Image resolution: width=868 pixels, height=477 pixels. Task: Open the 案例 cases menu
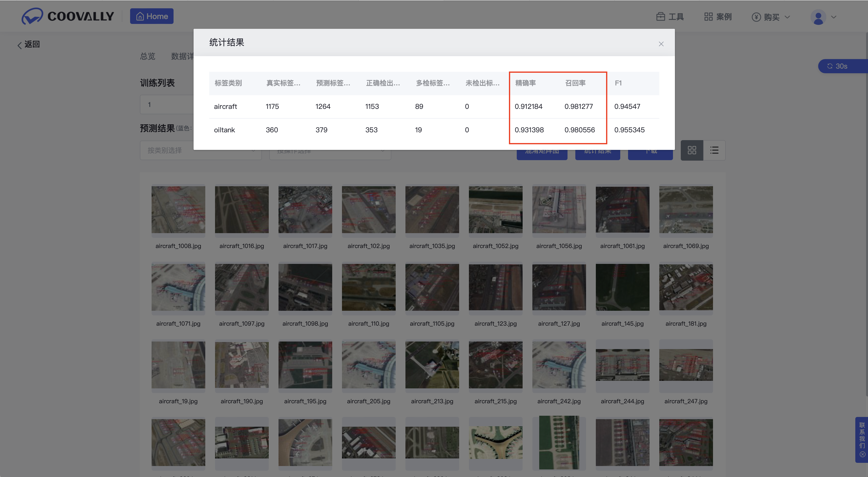click(x=718, y=17)
